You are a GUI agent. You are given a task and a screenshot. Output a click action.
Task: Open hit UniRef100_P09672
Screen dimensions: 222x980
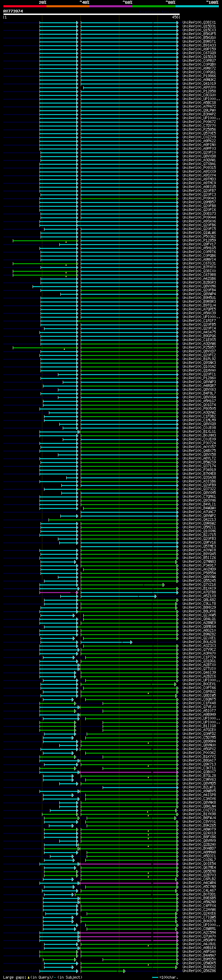click(x=199, y=122)
